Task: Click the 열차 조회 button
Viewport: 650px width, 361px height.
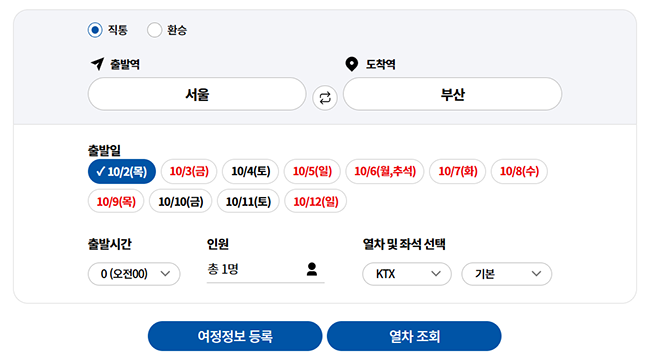Action: (x=414, y=336)
